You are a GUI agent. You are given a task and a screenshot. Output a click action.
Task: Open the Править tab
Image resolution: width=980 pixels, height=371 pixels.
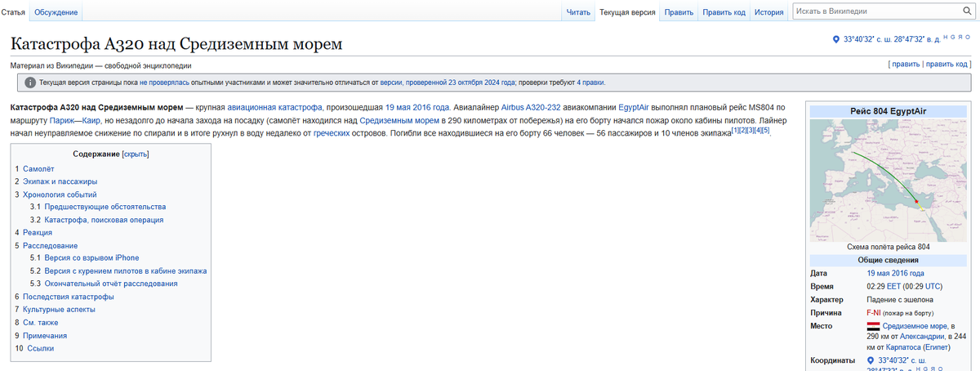pyautogui.click(x=679, y=12)
